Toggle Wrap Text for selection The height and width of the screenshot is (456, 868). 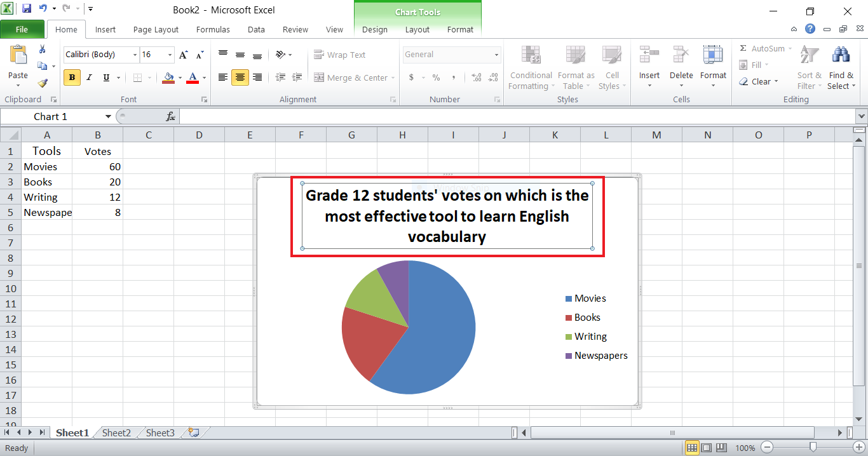[341, 55]
